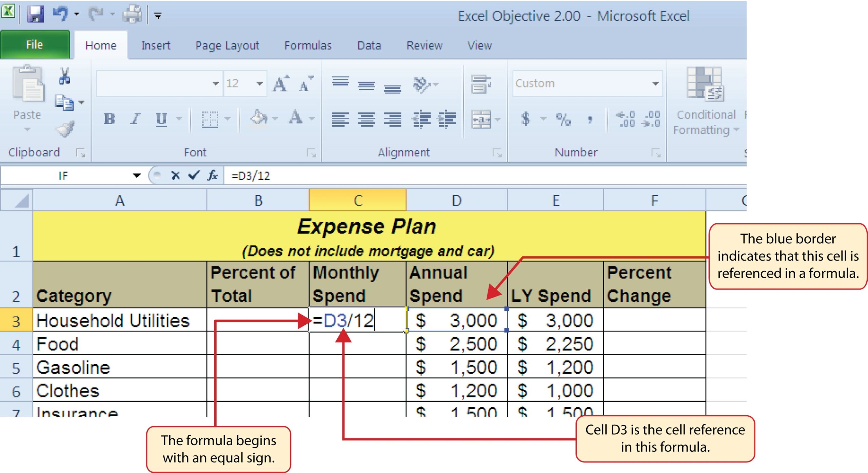Cancel formula entry with the X icon
Screen dimensions: 868x473
[x=175, y=175]
